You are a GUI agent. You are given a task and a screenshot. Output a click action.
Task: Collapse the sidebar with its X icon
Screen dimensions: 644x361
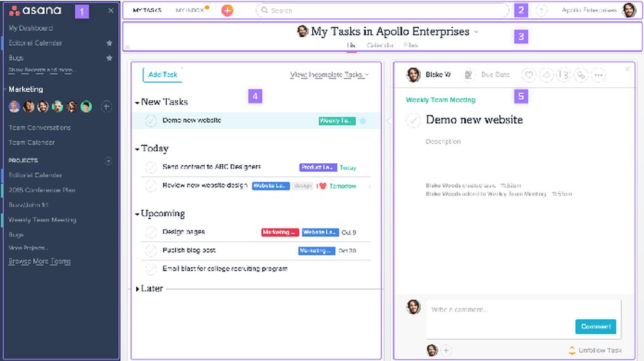111,10
